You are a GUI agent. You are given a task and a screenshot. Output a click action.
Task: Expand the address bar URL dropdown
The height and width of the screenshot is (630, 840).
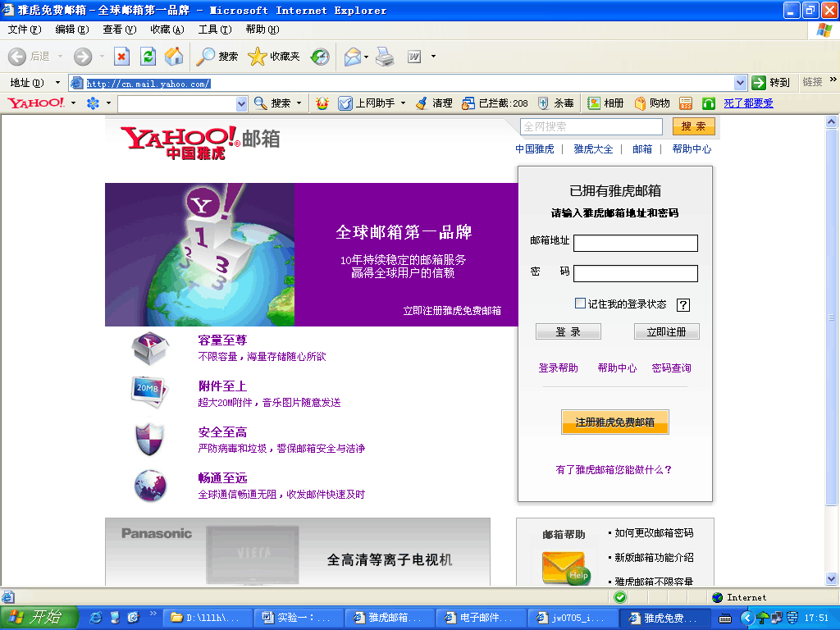click(x=740, y=83)
